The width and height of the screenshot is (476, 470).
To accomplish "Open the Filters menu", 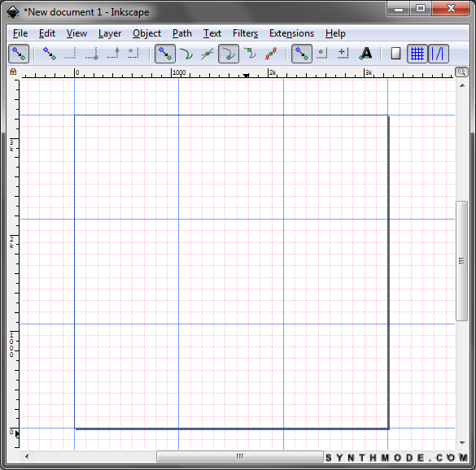I will pyautogui.click(x=245, y=33).
